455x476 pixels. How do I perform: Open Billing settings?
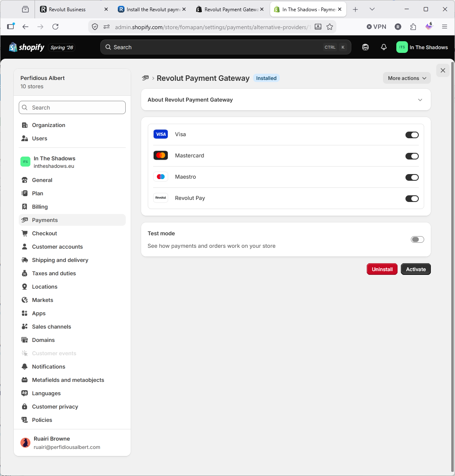click(x=72, y=207)
